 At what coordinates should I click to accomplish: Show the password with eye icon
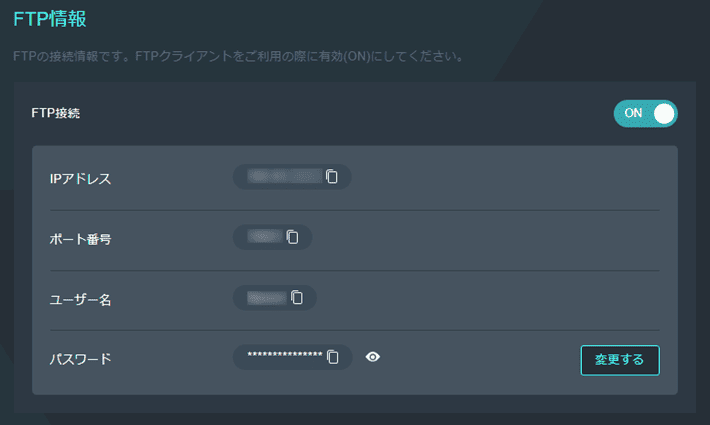pos(373,357)
